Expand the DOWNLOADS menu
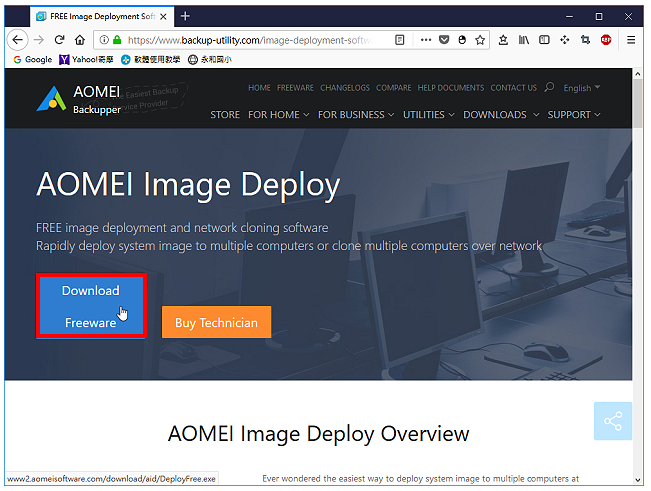651x491 pixels. [x=501, y=115]
